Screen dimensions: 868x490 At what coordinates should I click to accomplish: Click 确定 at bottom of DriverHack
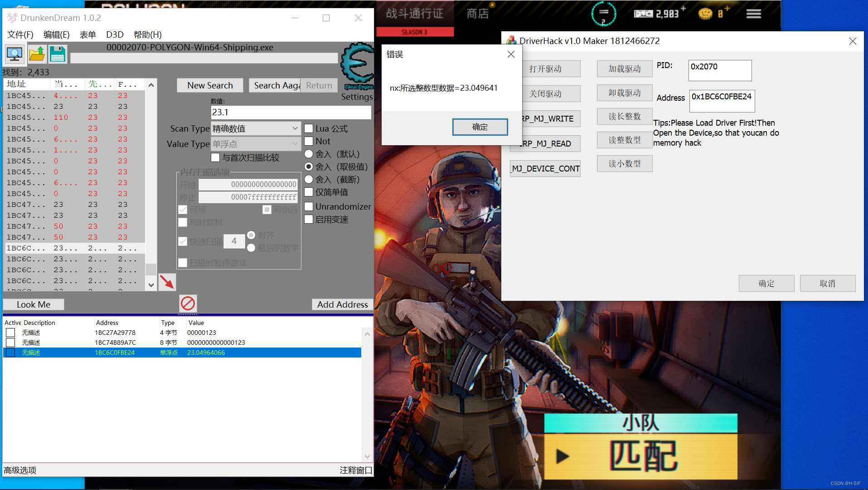tap(766, 284)
